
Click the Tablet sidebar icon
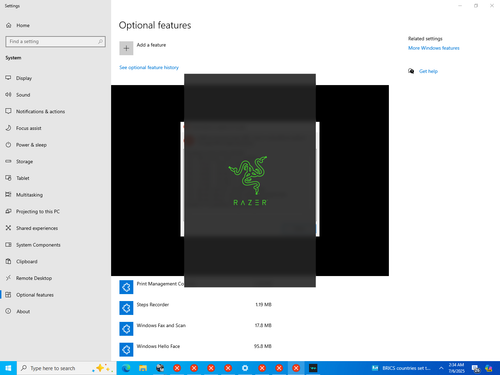pyautogui.click(x=8, y=178)
